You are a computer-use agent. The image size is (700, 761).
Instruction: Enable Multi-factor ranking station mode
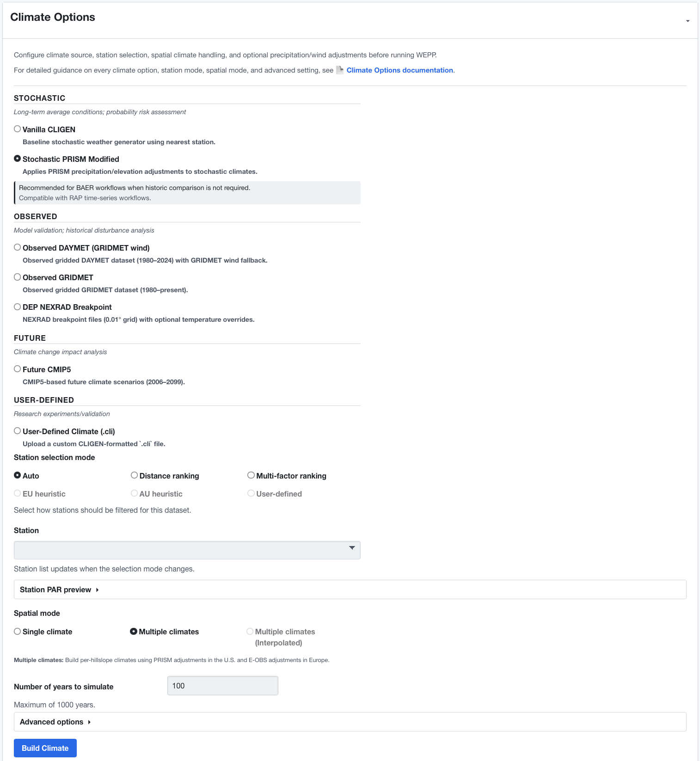click(251, 475)
